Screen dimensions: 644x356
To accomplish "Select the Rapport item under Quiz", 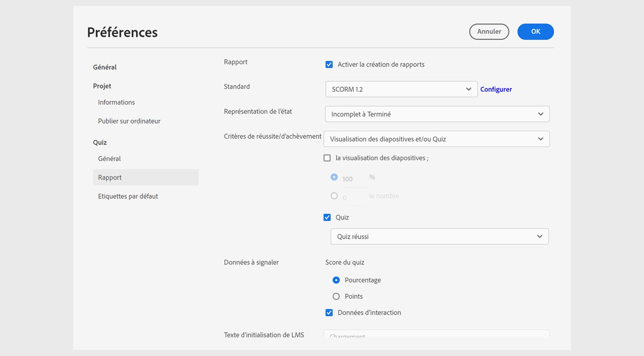I will (x=110, y=178).
